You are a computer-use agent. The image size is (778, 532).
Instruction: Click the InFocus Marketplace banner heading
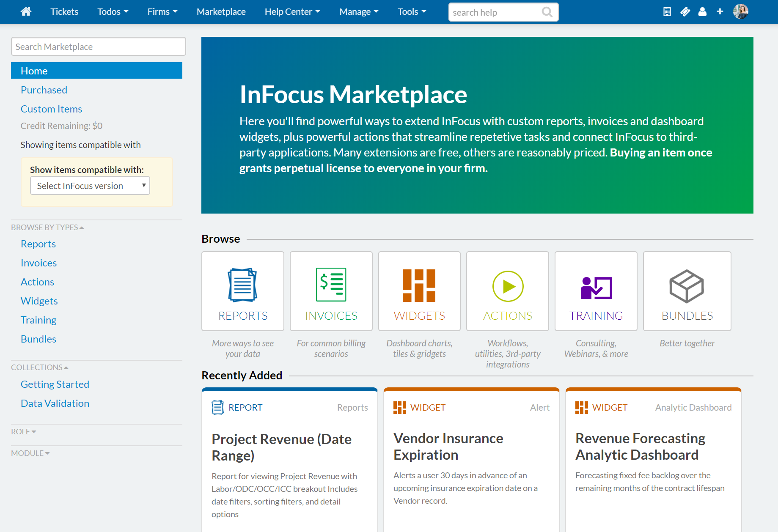(353, 94)
